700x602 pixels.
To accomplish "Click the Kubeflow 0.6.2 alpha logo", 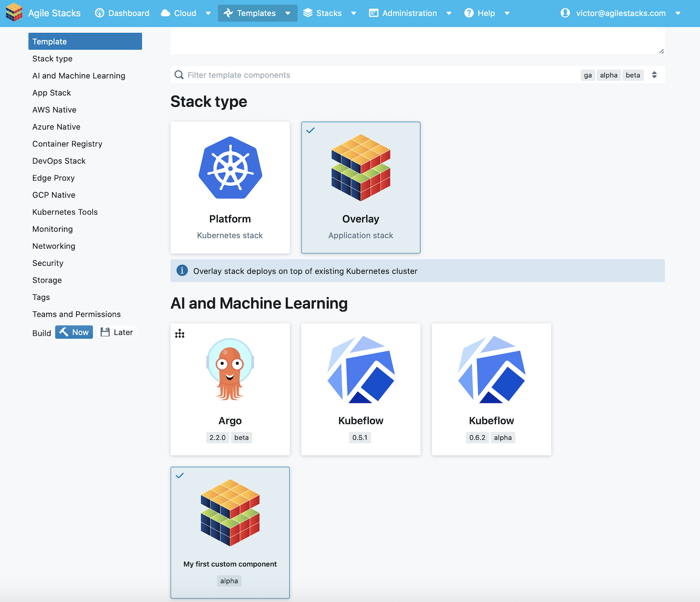I will [x=491, y=369].
